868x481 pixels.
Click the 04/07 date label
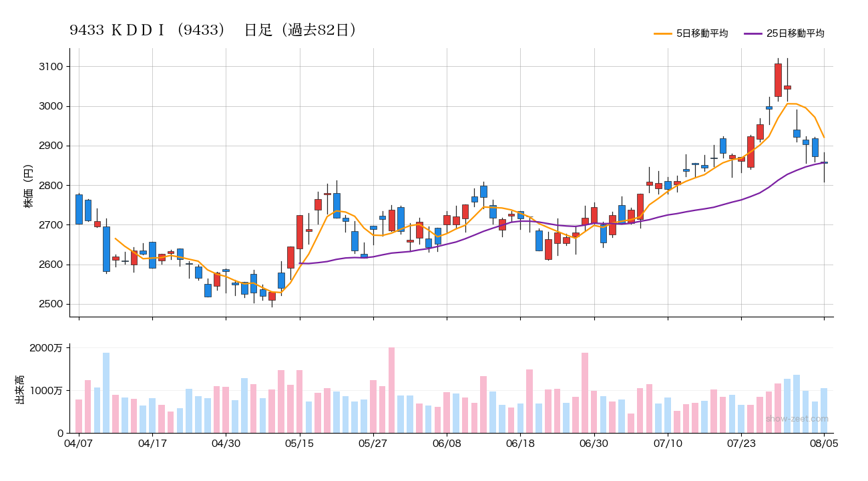tap(79, 443)
